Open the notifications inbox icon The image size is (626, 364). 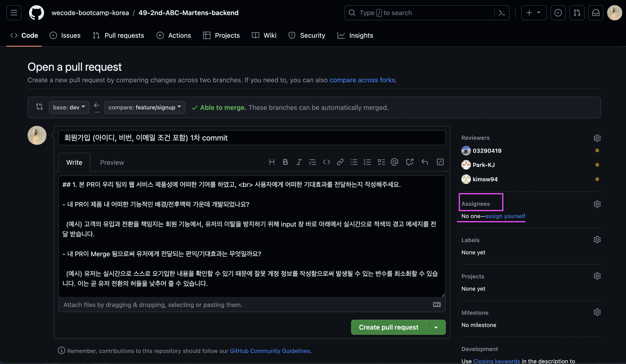595,13
